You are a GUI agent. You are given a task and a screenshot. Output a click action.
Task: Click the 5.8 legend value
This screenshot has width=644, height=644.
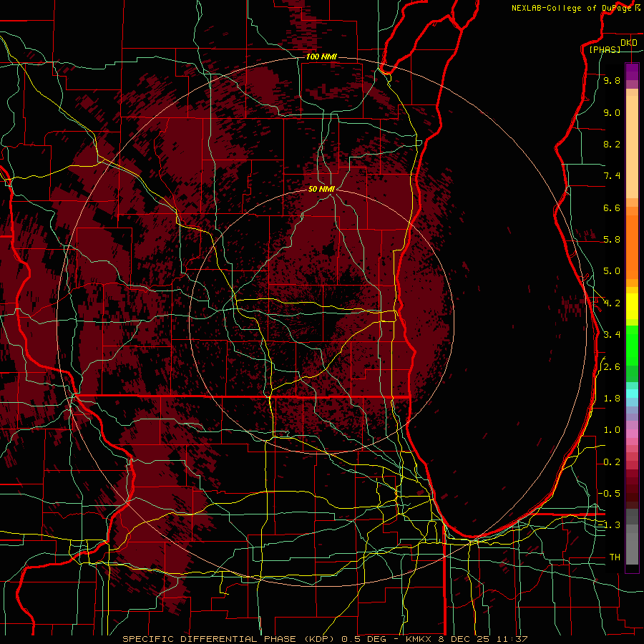pos(612,240)
